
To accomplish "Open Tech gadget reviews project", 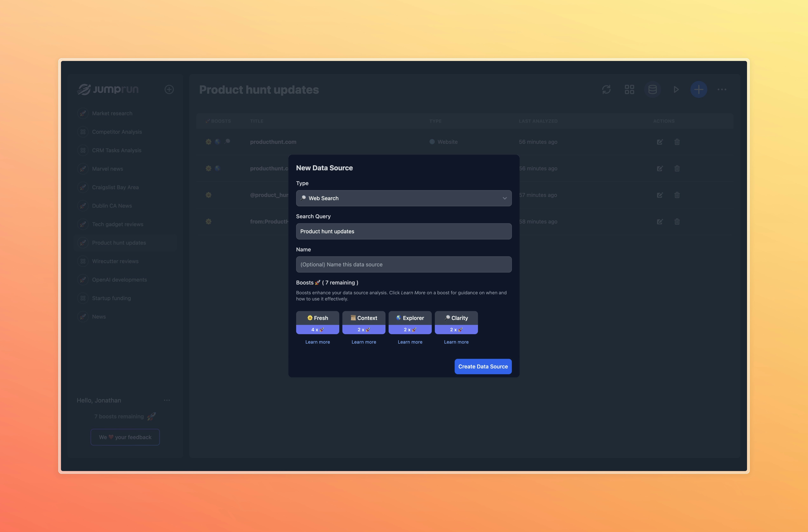I will [118, 224].
